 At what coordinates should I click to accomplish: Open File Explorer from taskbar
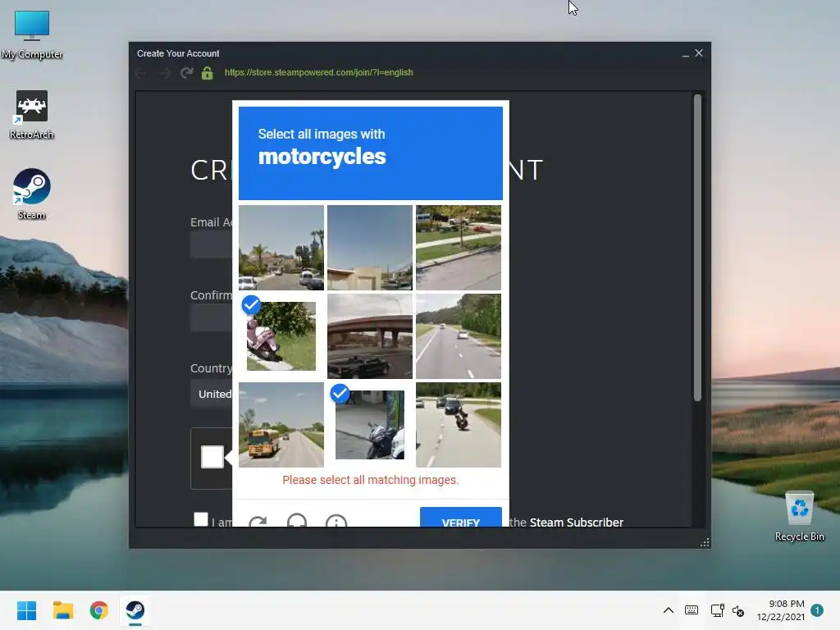click(x=62, y=610)
